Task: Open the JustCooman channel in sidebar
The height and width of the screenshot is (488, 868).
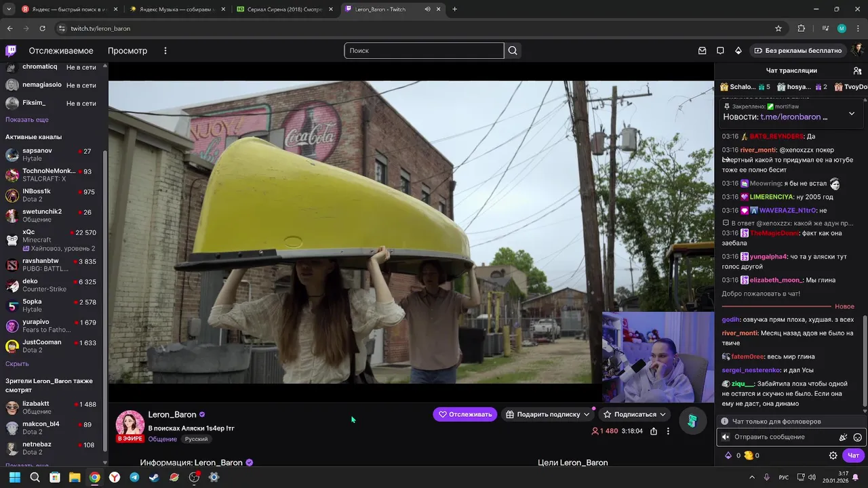Action: [x=53, y=346]
